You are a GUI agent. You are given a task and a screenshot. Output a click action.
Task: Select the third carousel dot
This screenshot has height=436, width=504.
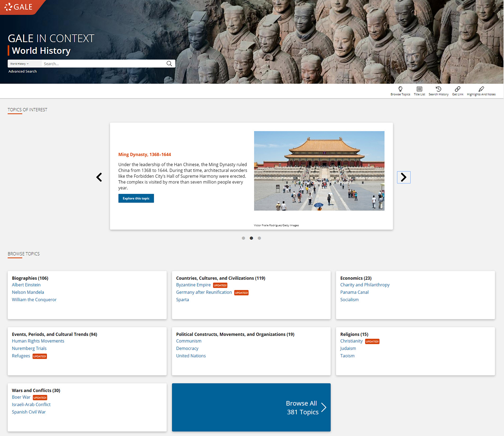coord(259,238)
